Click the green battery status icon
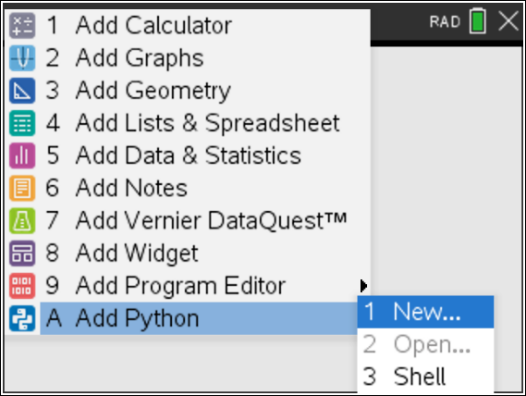Image resolution: width=526 pixels, height=396 pixels. coord(478,21)
